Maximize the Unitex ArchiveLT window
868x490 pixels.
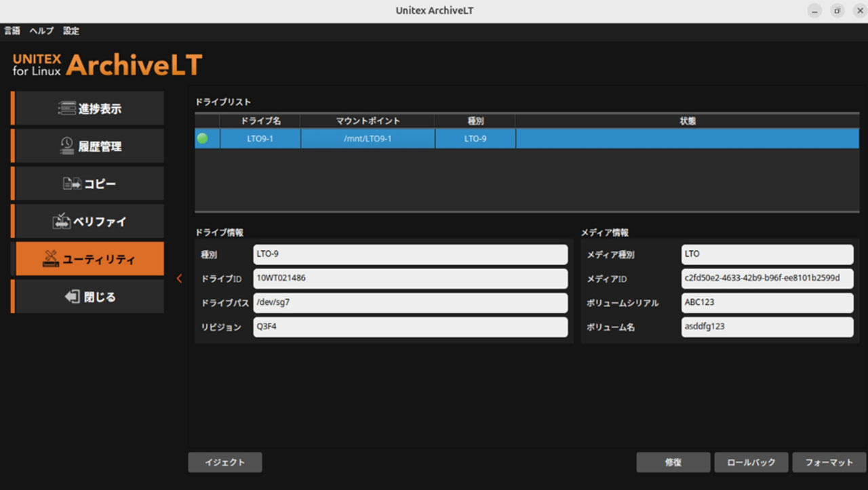tap(837, 11)
